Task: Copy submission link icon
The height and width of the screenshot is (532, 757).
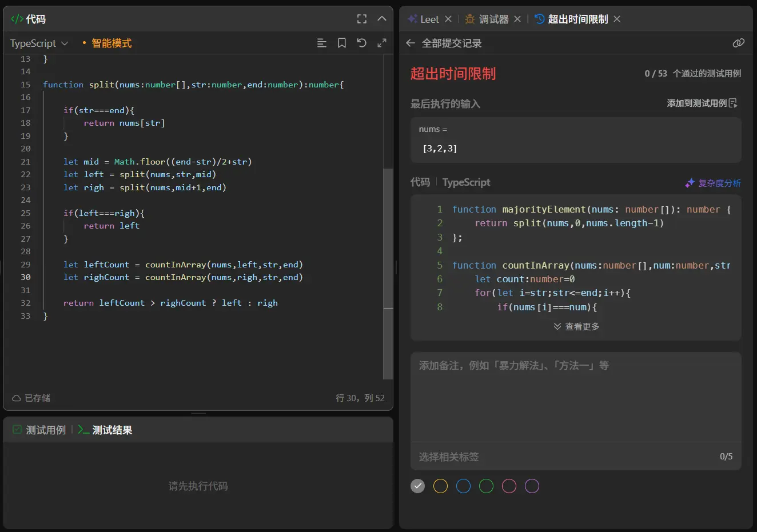Action: click(x=738, y=43)
